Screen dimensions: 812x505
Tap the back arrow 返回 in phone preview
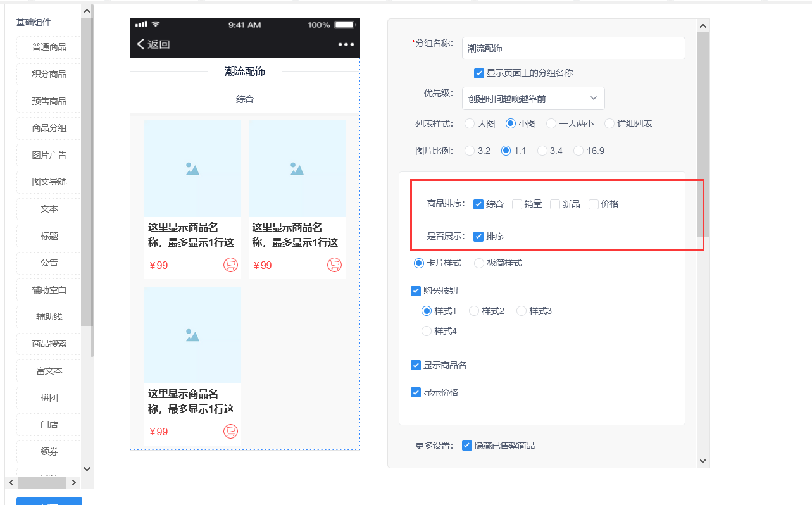pos(153,44)
